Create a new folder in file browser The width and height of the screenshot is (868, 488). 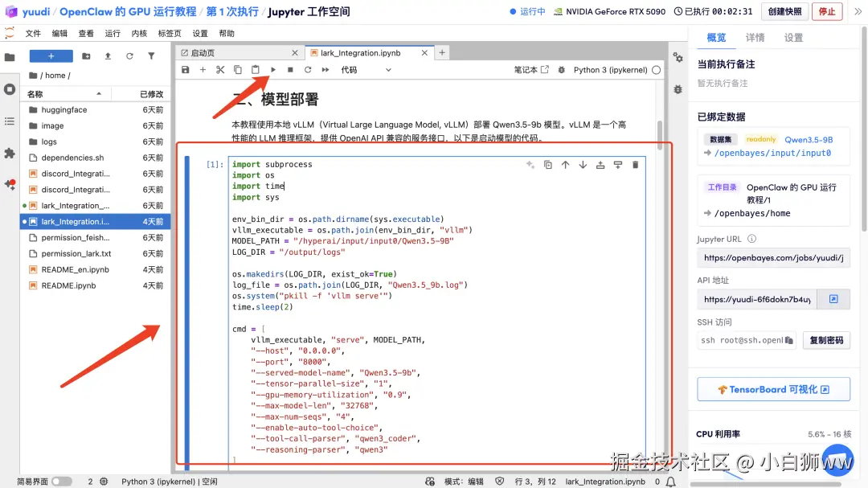coord(86,56)
